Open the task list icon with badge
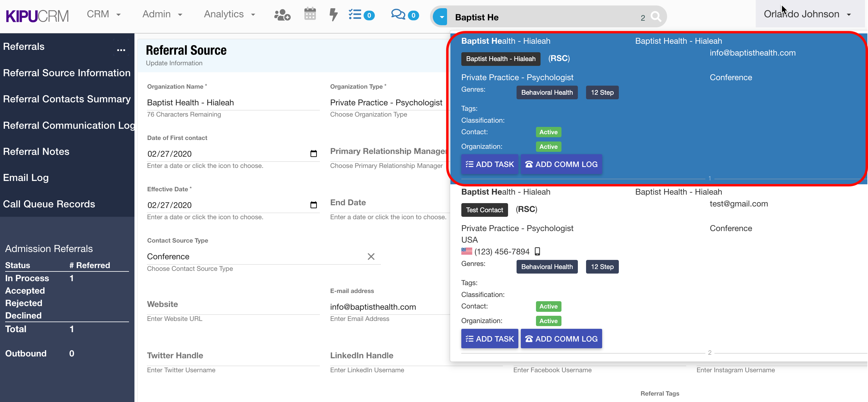Viewport: 868px width, 402px height. (361, 15)
